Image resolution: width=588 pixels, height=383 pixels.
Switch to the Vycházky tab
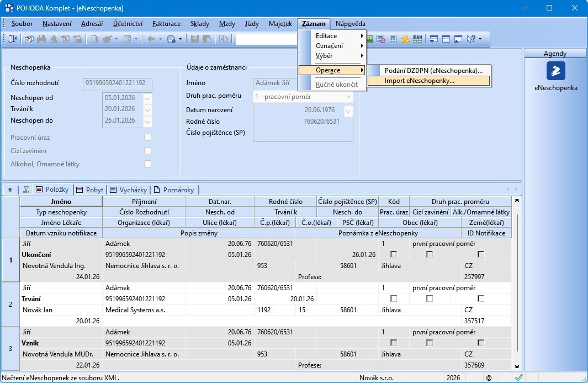click(128, 190)
